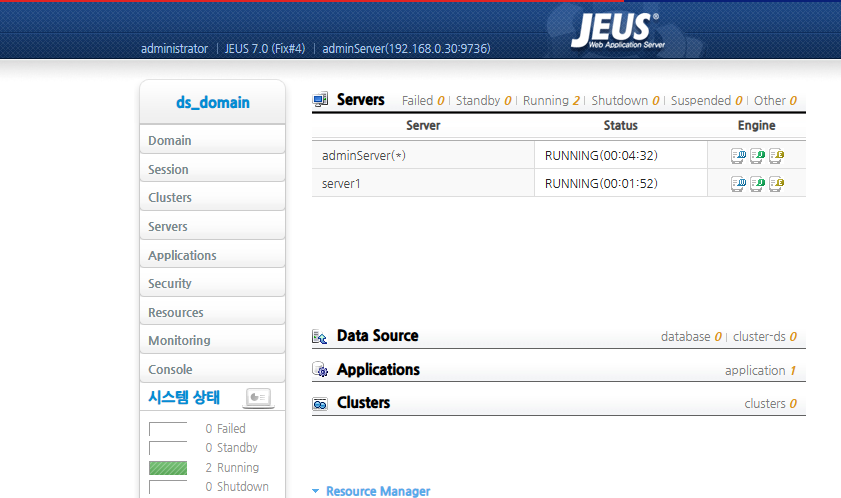Click the Status column header
841x498 pixels.
[621, 126]
